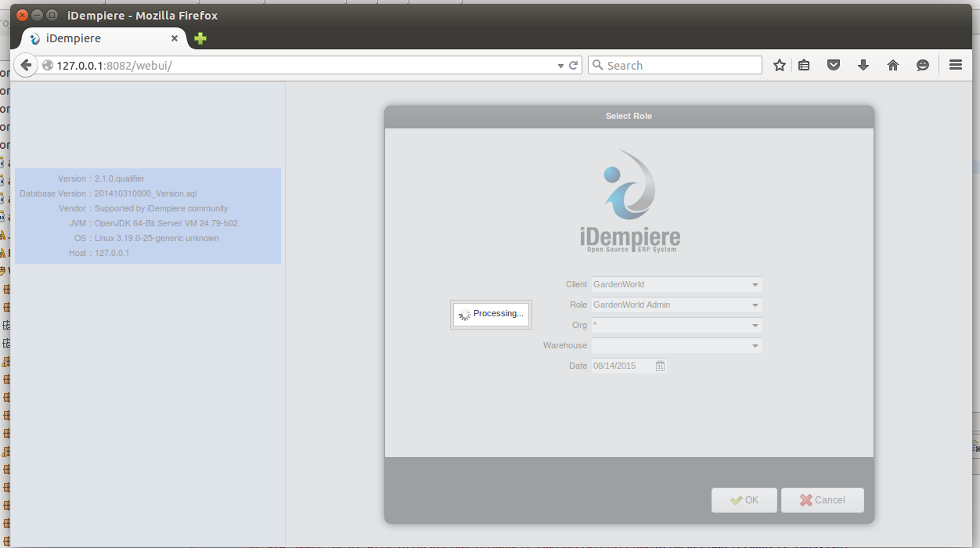Open a new tab with the plus icon

(200, 38)
